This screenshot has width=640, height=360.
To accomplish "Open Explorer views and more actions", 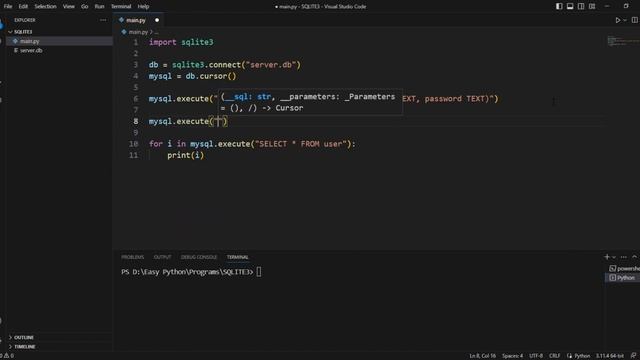I will (103, 20).
